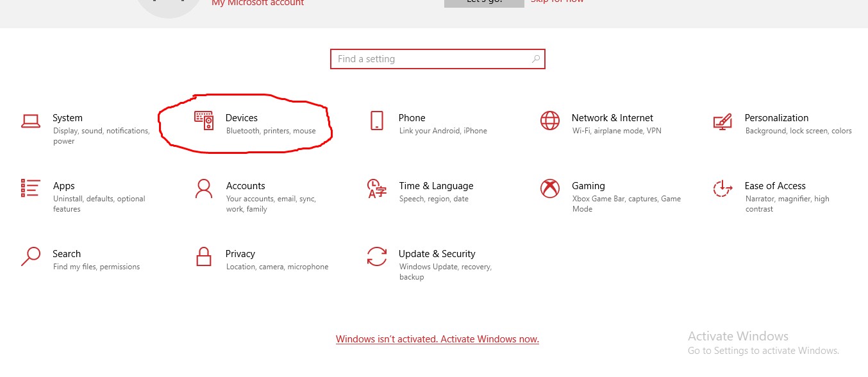Select the Search magnifying glass category icon
The image size is (868, 377).
tap(30, 256)
